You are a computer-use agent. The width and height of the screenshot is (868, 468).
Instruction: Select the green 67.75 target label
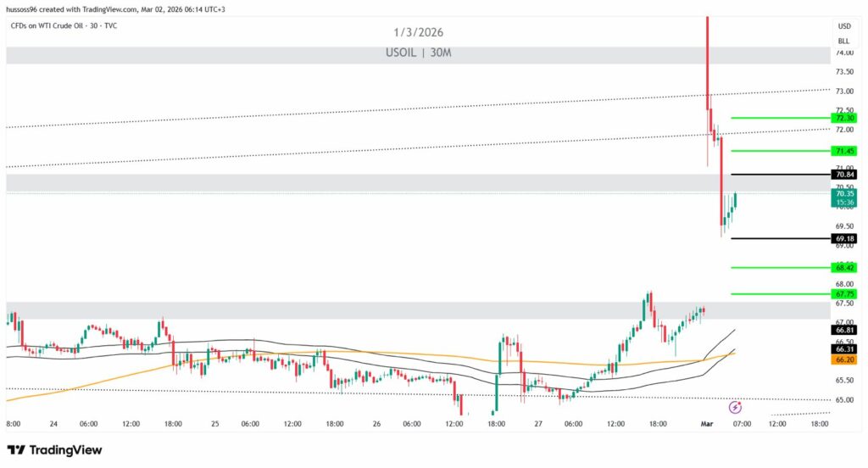pos(844,294)
